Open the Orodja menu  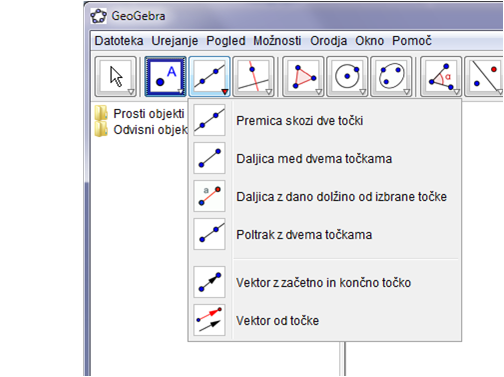[x=329, y=41]
